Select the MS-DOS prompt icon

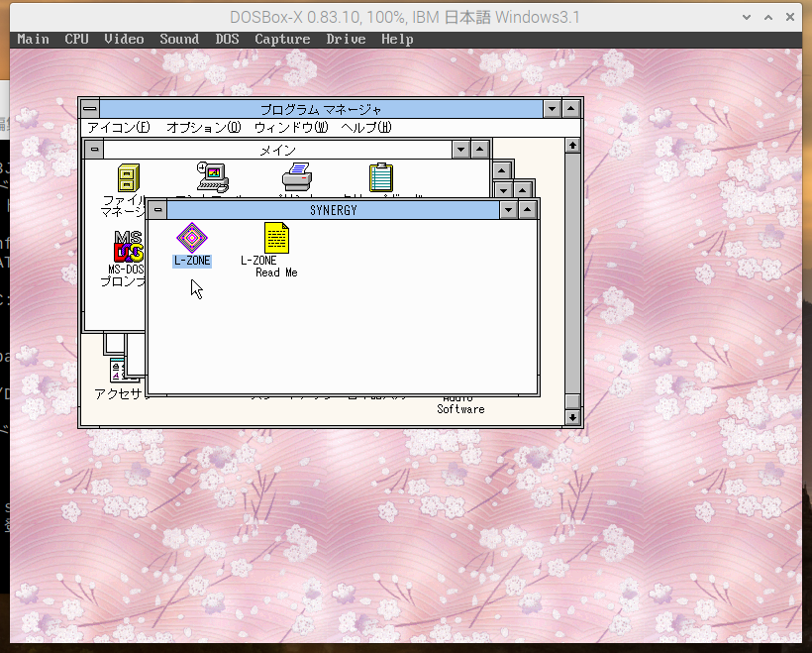[x=129, y=246]
